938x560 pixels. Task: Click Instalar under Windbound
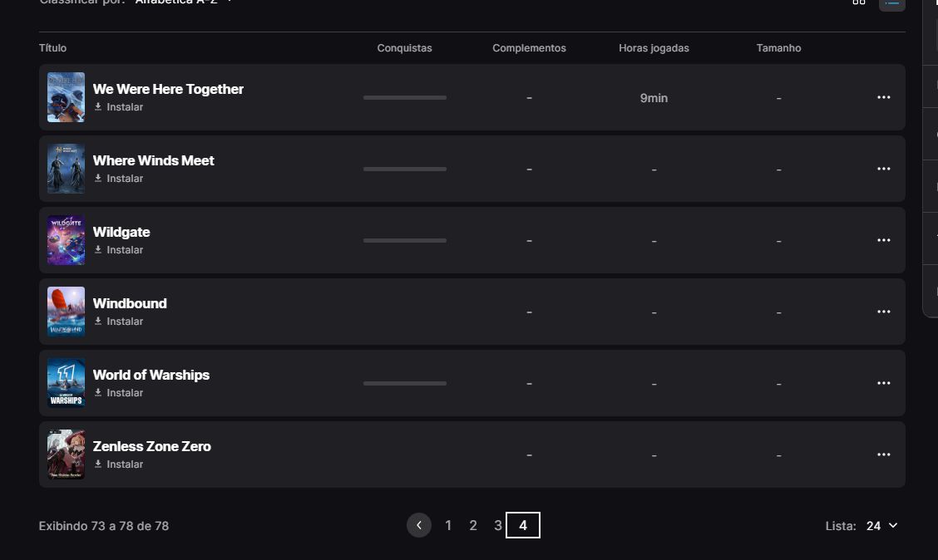[x=119, y=322]
